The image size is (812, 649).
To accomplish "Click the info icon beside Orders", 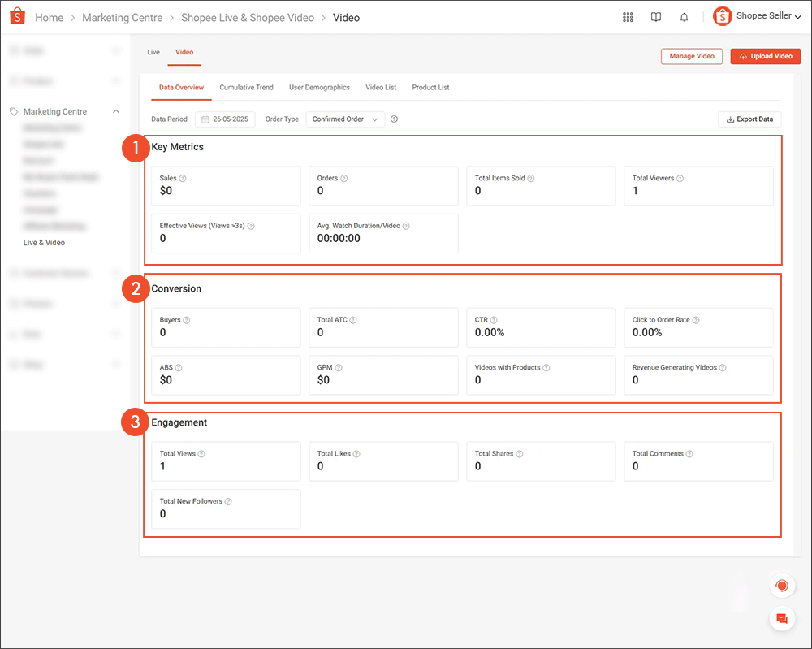I will pyautogui.click(x=344, y=178).
